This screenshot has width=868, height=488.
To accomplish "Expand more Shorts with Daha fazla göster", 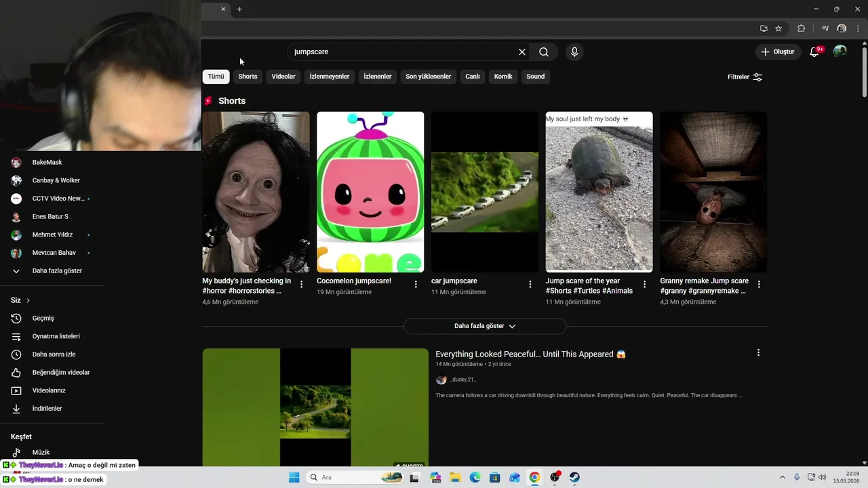I will point(485,326).
